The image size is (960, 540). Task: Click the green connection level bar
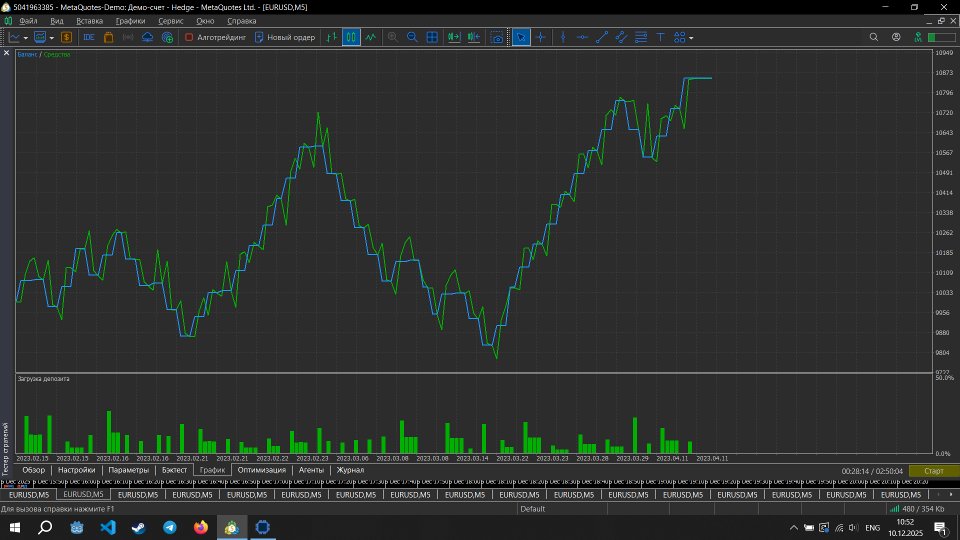(x=942, y=37)
